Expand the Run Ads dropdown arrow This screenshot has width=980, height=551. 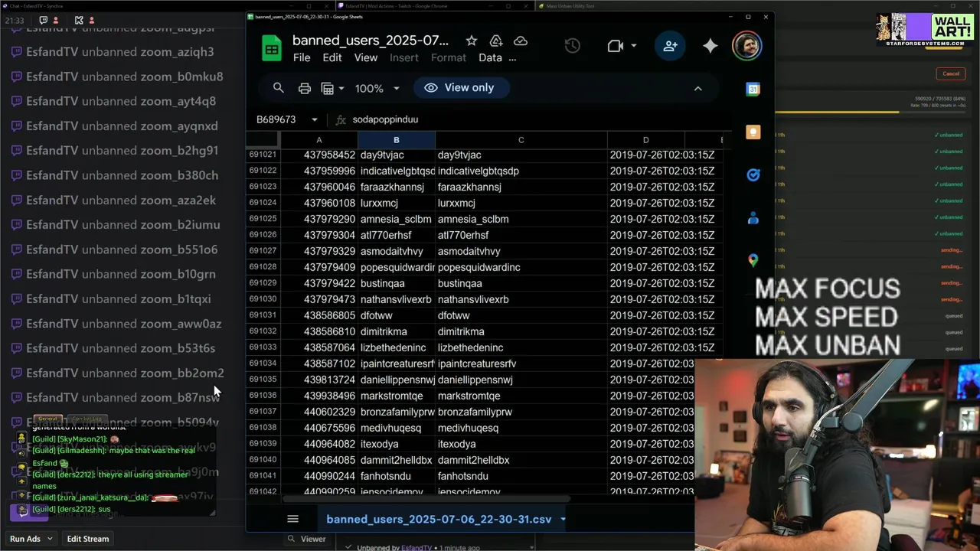coord(51,539)
